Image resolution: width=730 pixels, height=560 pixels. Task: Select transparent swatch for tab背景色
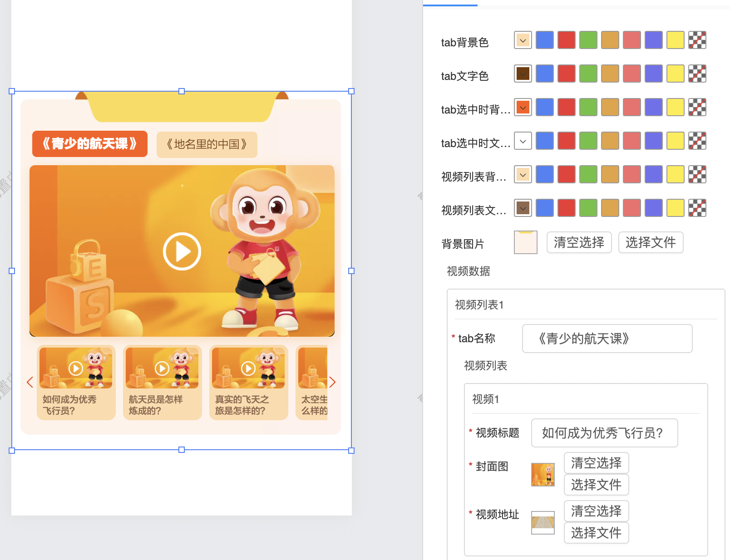pos(697,40)
